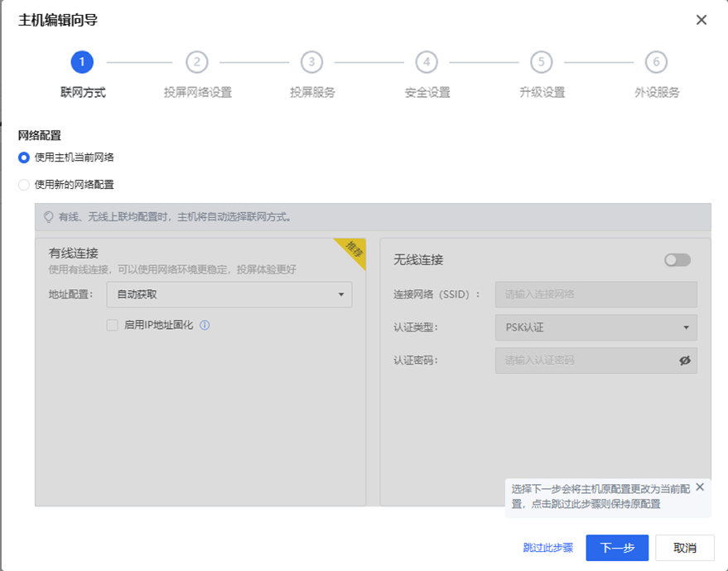
Task: Dismiss the tooltip about 下一步 configuration
Action: 700,487
